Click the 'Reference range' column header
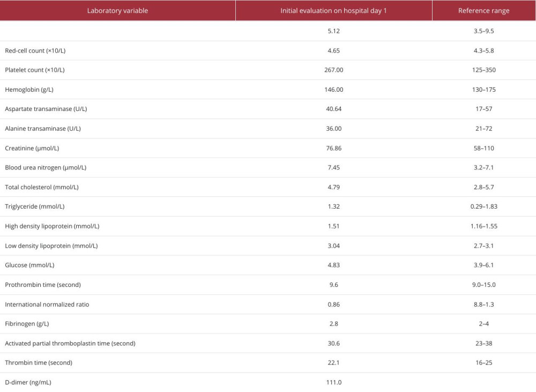 [483, 11]
